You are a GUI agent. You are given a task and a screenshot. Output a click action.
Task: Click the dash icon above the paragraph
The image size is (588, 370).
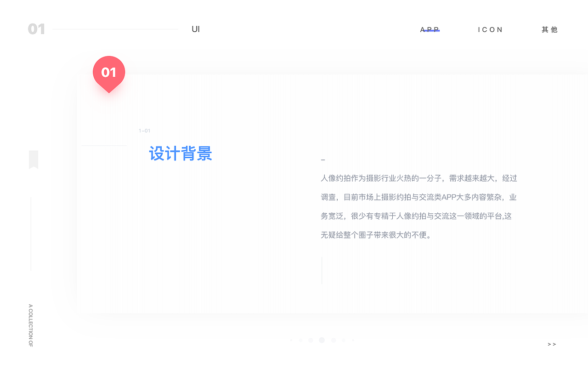click(323, 159)
